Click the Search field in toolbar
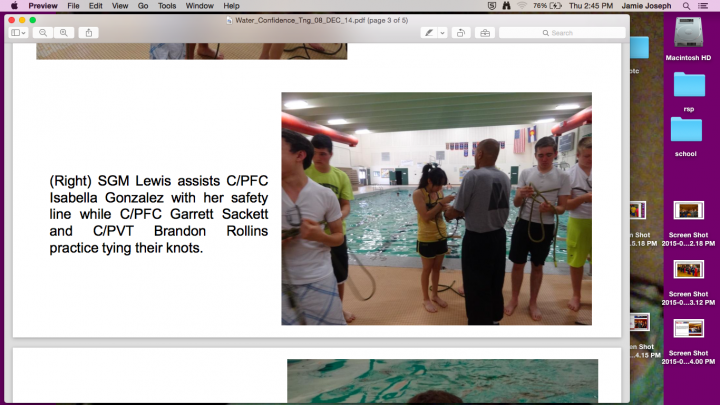720x405 pixels. [x=562, y=33]
